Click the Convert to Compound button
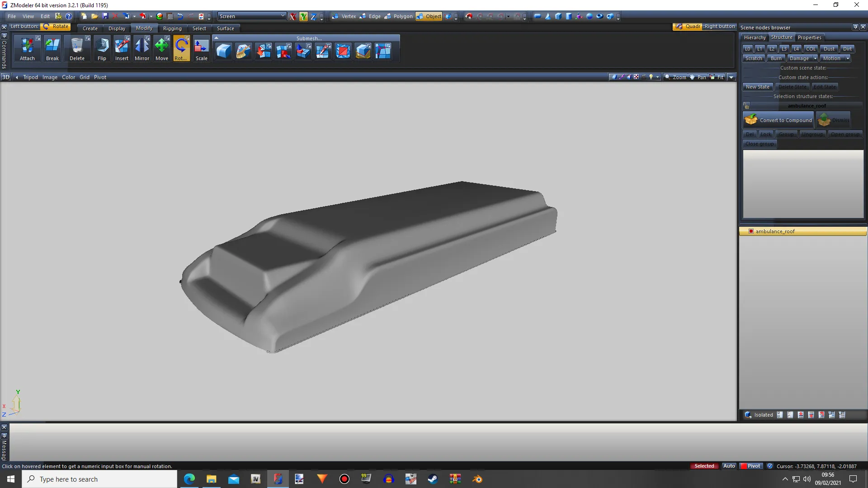Image resolution: width=868 pixels, height=488 pixels. [778, 120]
